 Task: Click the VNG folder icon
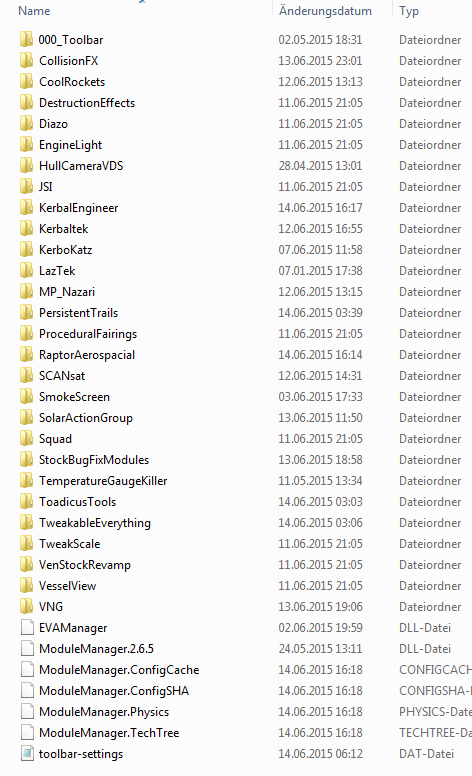tap(27, 606)
